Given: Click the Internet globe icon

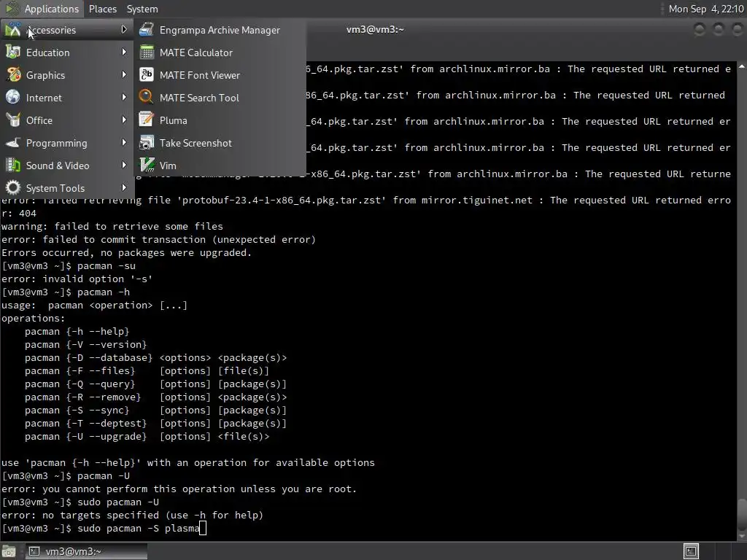Looking at the screenshot, I should pos(13,97).
